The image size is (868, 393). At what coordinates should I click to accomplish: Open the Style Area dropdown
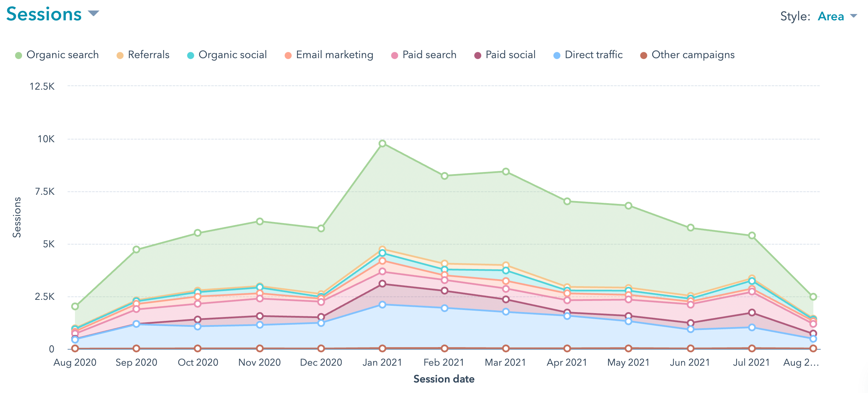click(838, 16)
